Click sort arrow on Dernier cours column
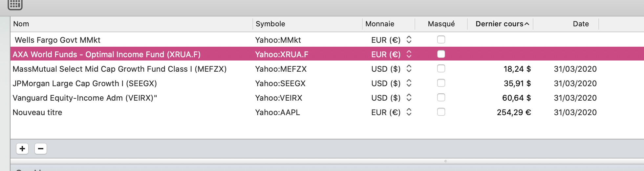 (527, 24)
